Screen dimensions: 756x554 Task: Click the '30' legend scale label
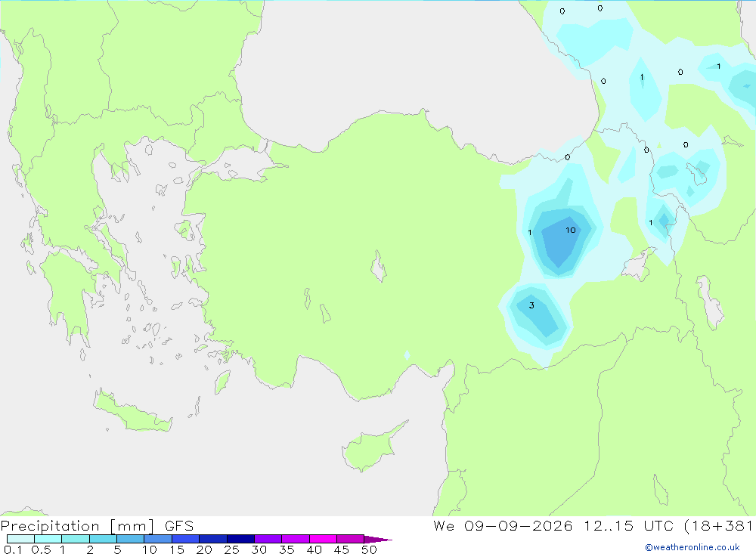coord(259,549)
